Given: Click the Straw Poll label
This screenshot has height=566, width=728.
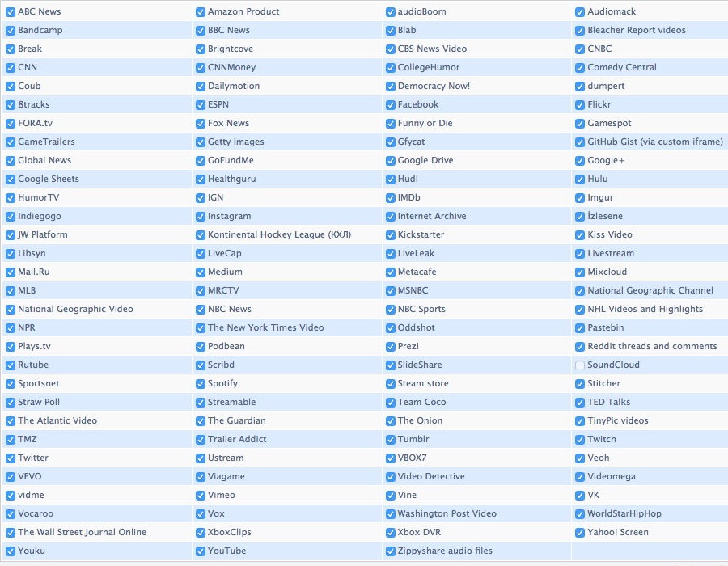Looking at the screenshot, I should [x=39, y=402].
